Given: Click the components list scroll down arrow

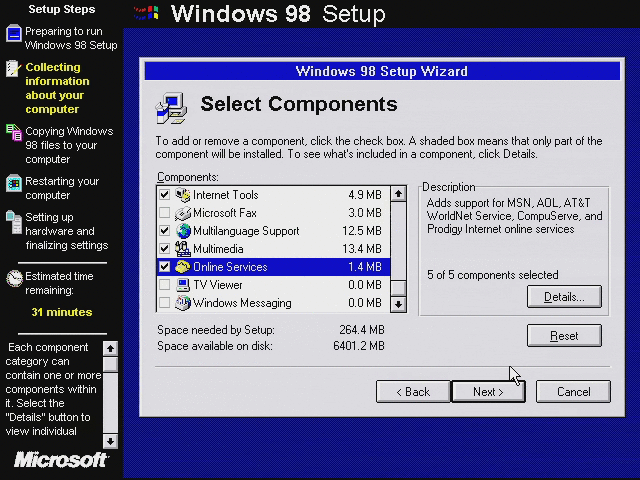Looking at the screenshot, I should pos(398,304).
